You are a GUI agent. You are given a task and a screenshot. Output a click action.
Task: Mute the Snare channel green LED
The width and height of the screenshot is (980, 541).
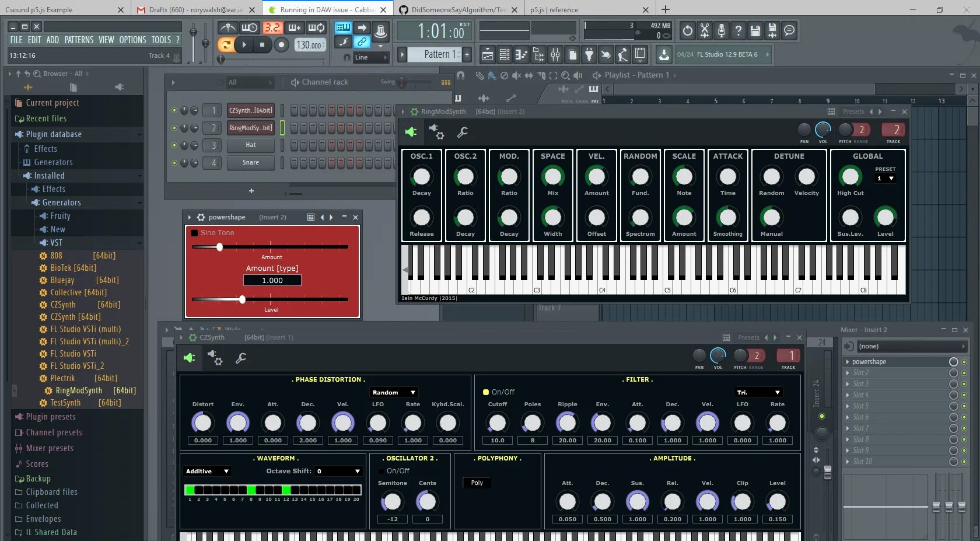tap(174, 163)
